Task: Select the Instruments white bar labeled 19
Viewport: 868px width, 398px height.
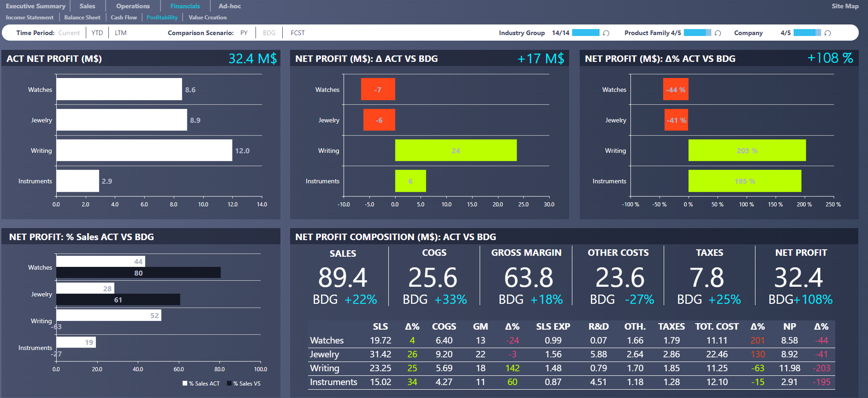Action: (x=76, y=342)
